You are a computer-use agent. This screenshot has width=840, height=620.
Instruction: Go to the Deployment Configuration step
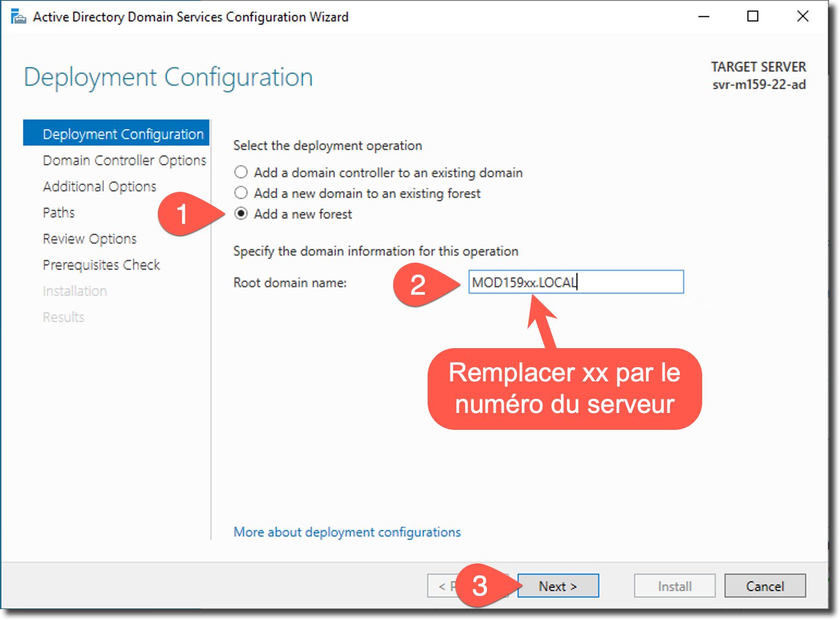coord(116,133)
